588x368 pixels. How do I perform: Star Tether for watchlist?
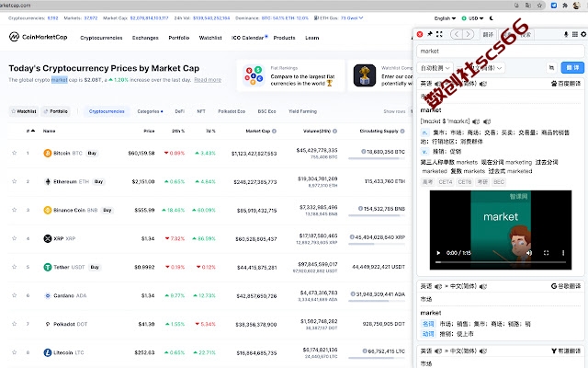[15, 267]
